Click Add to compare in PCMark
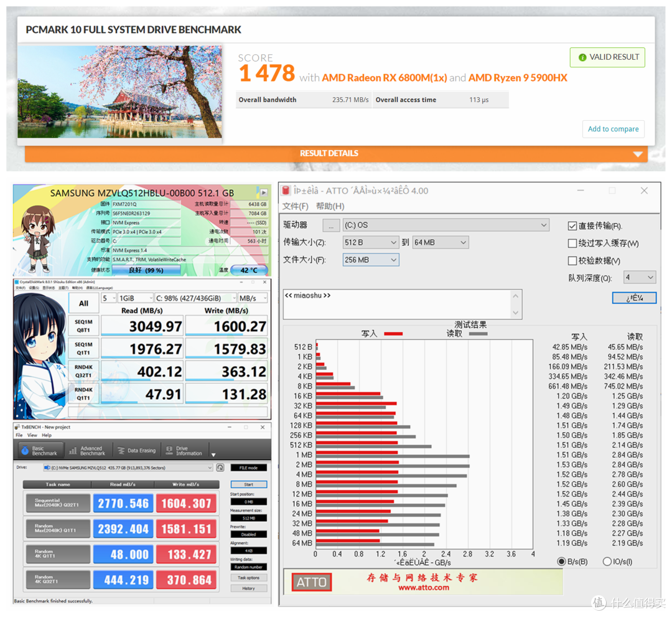The width and height of the screenshot is (672, 617). [x=614, y=129]
